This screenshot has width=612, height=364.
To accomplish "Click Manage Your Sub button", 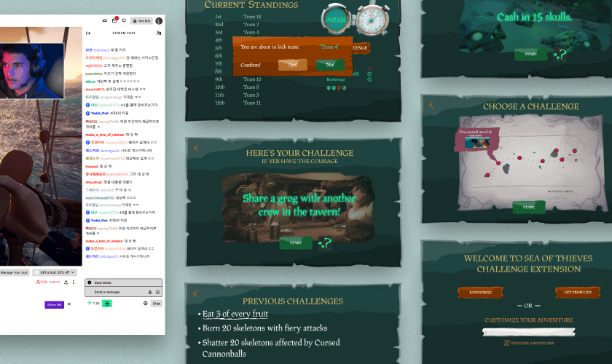I will click(x=14, y=272).
